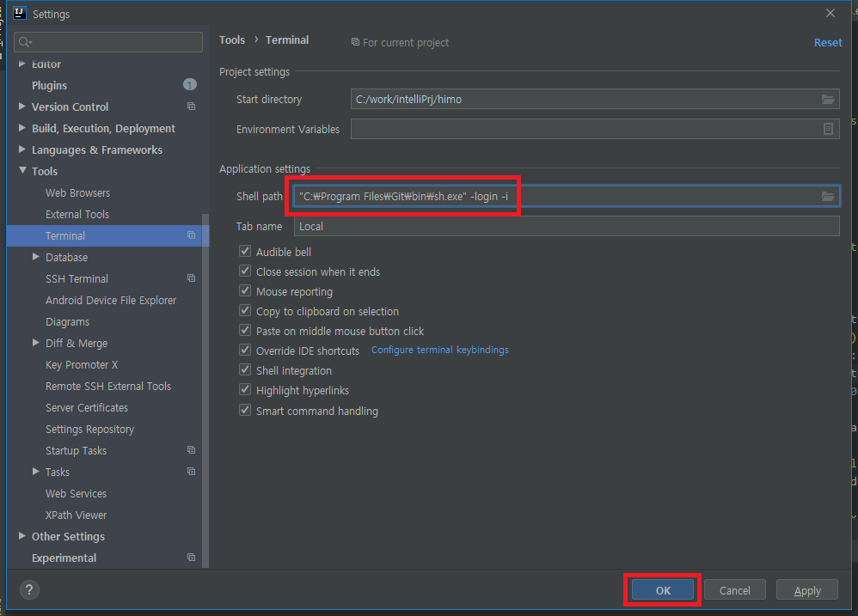Browse folder icon for Shell path
Screen dimensions: 858x616
(828, 196)
